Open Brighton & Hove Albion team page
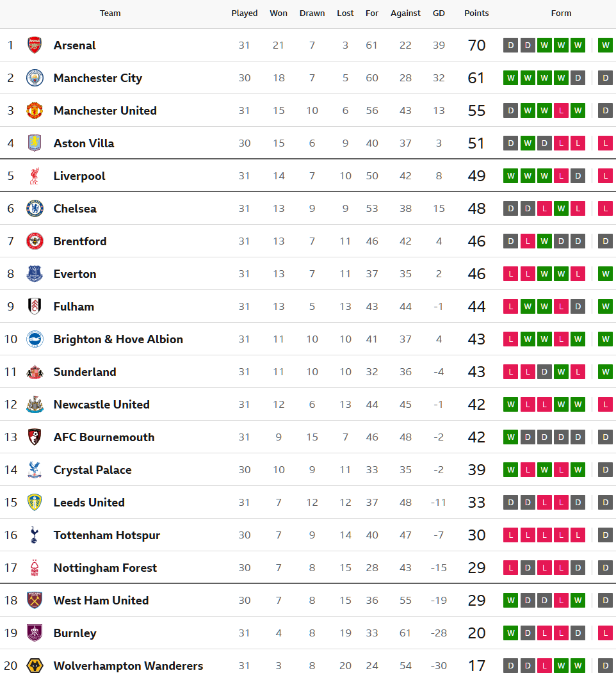This screenshot has height=680, width=616. (x=118, y=339)
